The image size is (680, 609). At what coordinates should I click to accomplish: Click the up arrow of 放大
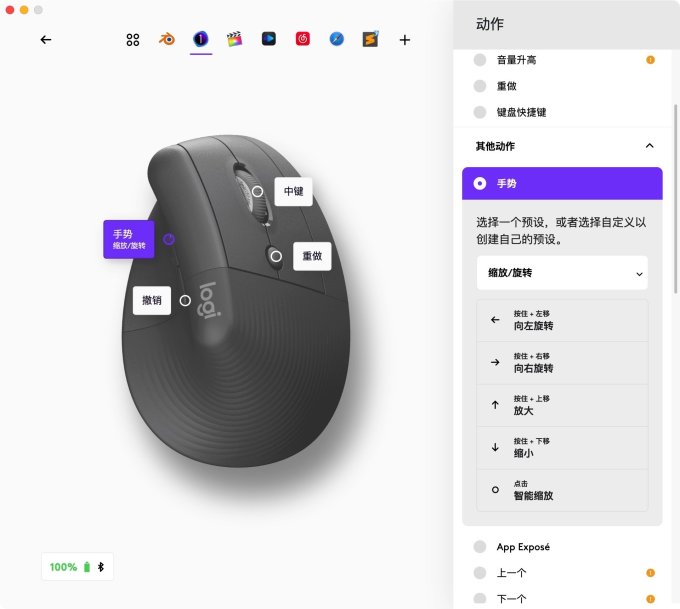click(495, 405)
